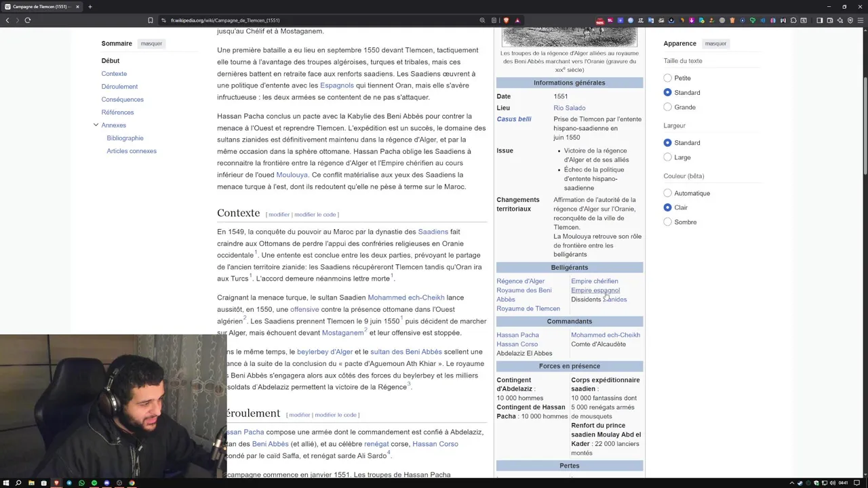This screenshot has width=868, height=488.
Task: Select Automatique color mode
Action: coord(668,193)
